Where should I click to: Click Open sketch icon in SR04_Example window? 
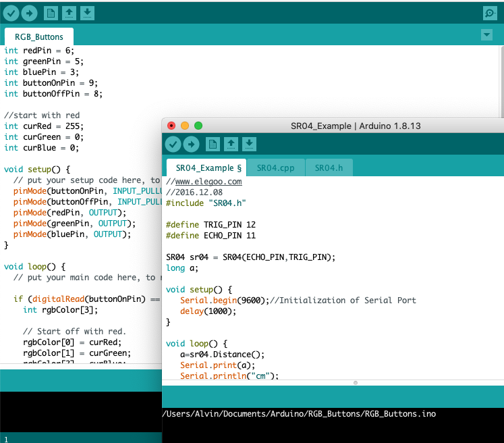coord(231,144)
